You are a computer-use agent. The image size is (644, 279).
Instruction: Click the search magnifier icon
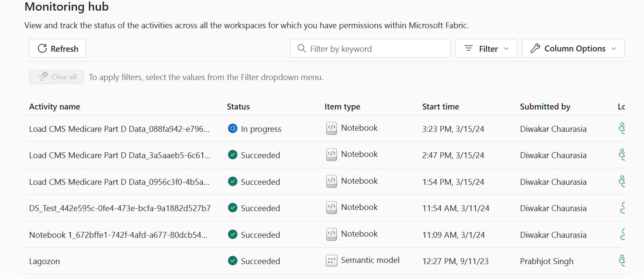(301, 48)
